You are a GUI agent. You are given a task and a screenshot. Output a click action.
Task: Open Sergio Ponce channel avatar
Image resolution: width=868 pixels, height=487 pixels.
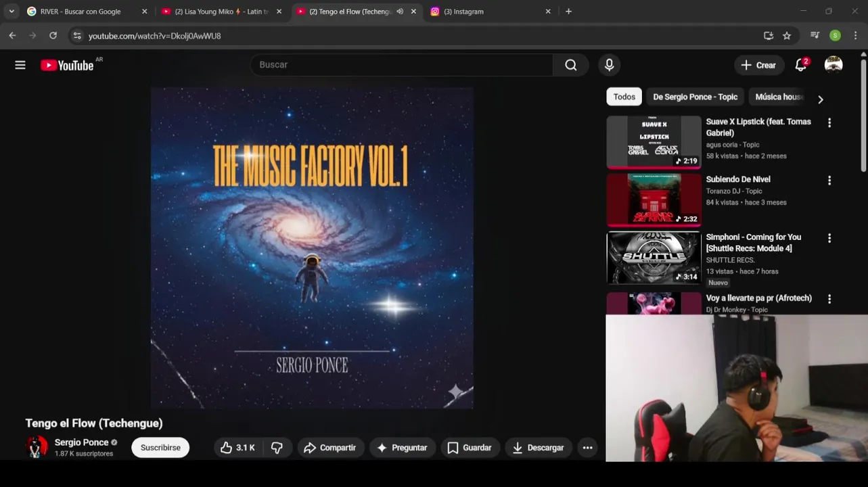coord(37,447)
